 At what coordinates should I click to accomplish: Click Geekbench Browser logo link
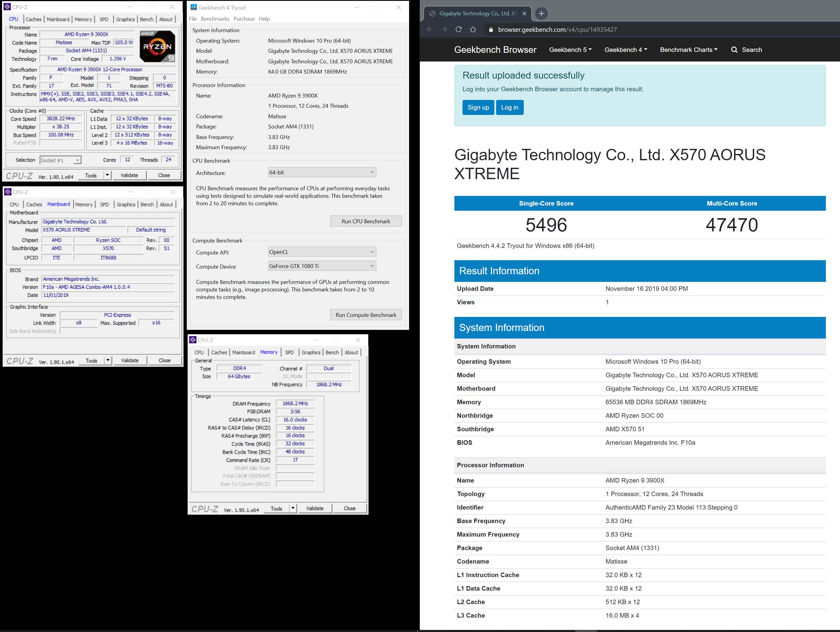click(495, 50)
